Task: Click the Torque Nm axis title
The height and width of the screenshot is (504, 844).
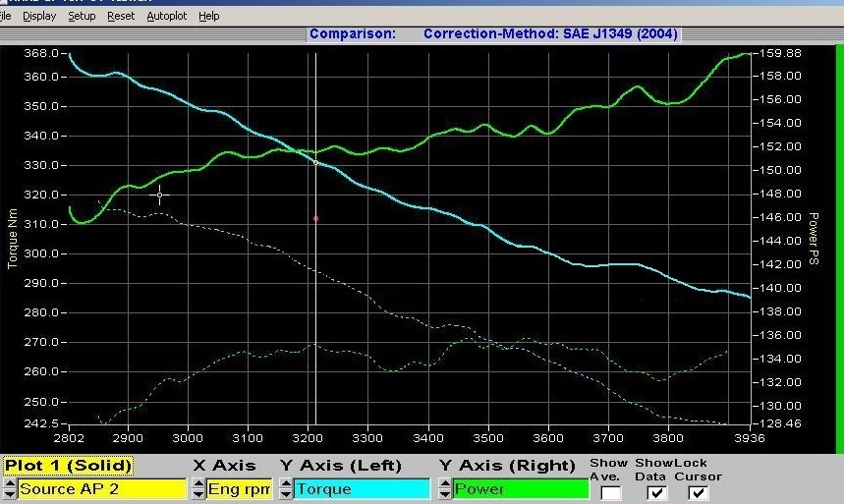Action: point(13,239)
